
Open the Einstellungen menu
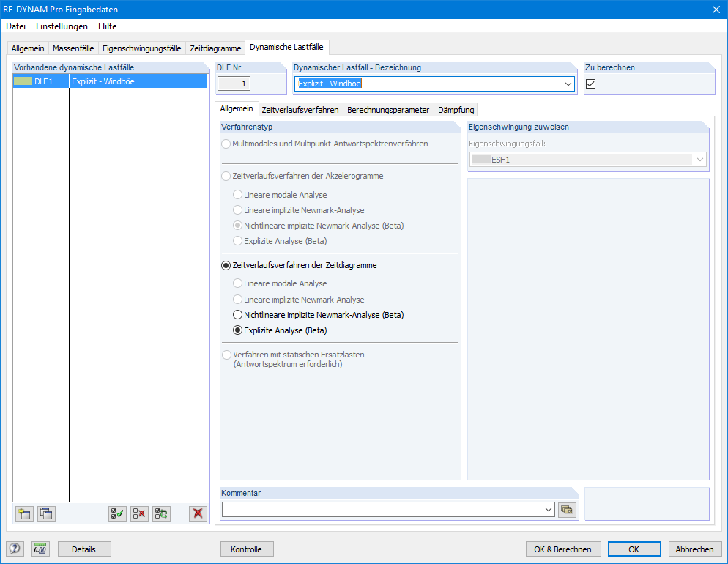click(x=62, y=26)
